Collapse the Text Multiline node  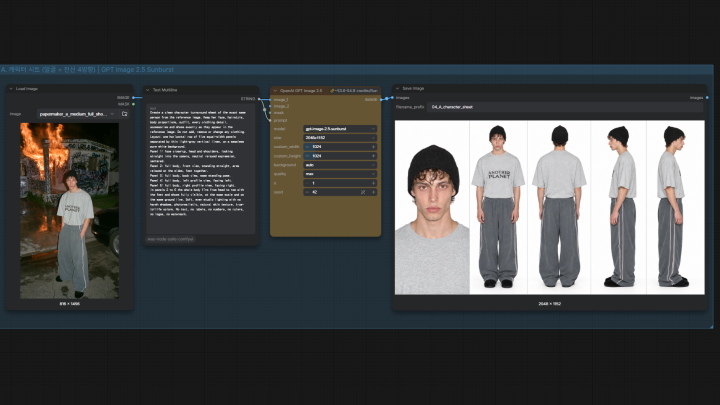coord(147,90)
